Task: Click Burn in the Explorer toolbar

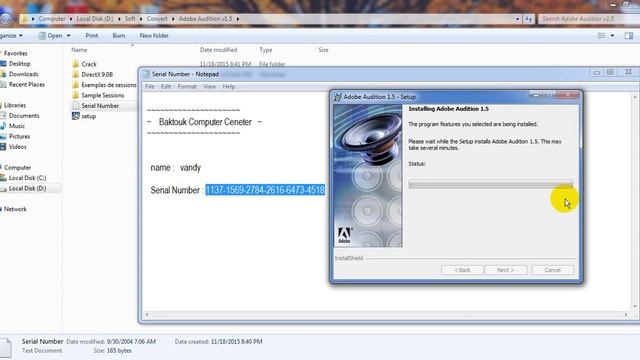Action: (119, 36)
